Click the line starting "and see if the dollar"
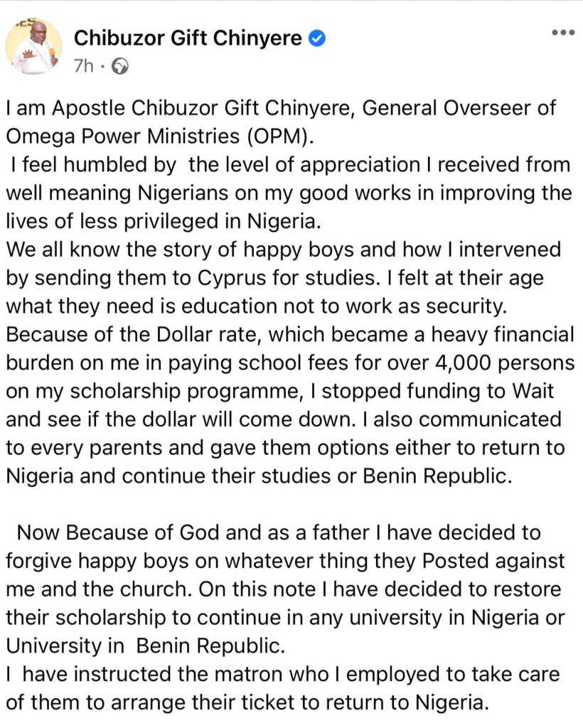583x728 pixels. click(283, 419)
